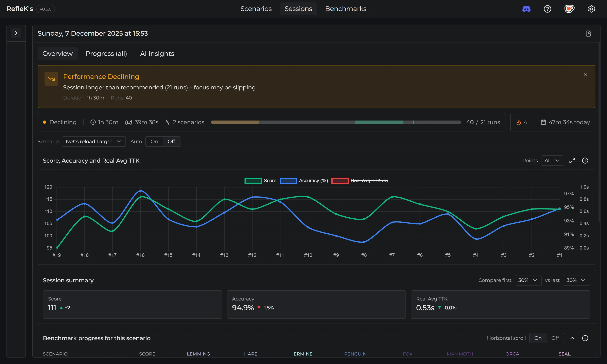Turn Horizontal scroll Off
This screenshot has width=607, height=364.
(555, 338)
